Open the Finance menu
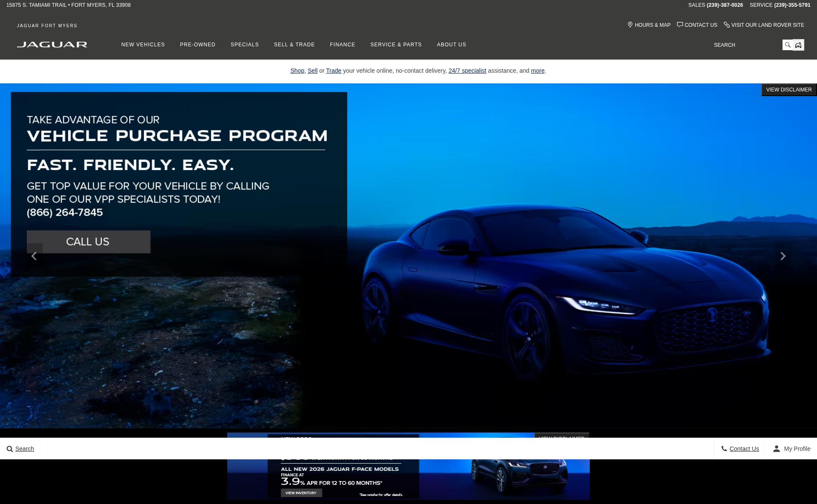This screenshot has width=817, height=504. click(343, 45)
